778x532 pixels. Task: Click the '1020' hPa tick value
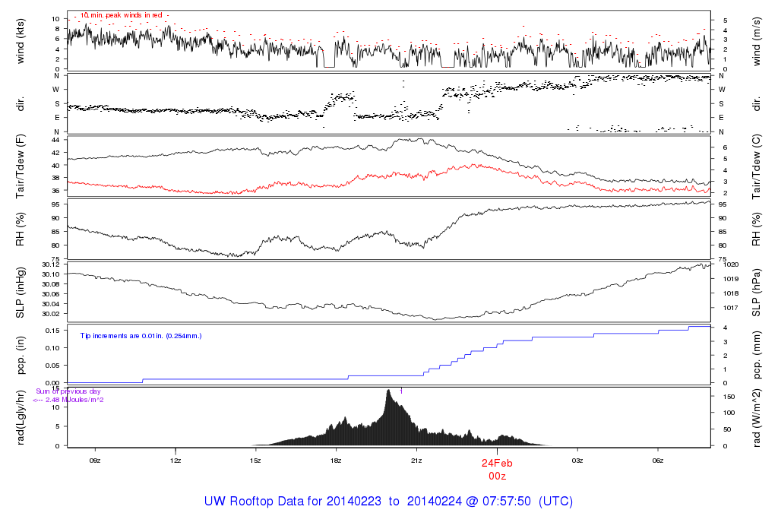731,264
